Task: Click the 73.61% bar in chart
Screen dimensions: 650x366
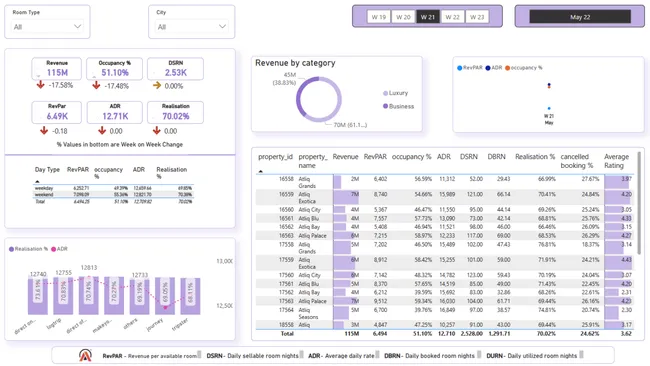Action: [38, 296]
